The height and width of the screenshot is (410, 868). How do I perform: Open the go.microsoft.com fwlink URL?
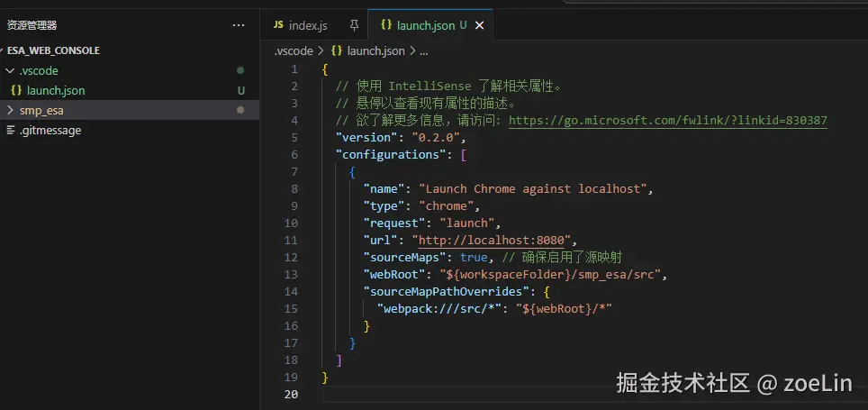(667, 120)
